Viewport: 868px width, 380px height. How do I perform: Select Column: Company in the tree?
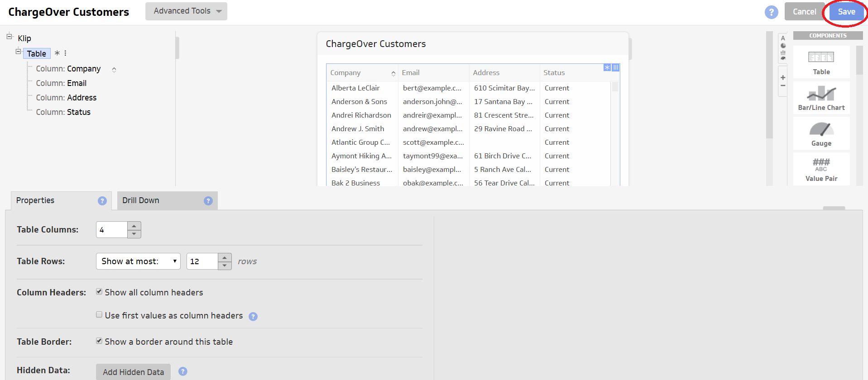pos(68,69)
